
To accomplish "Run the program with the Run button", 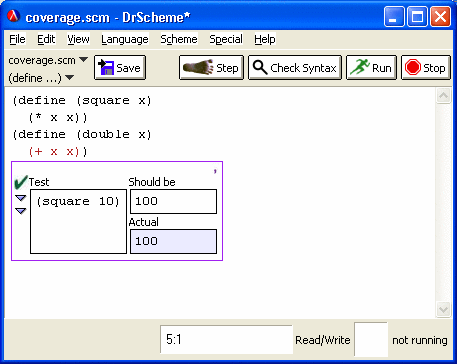I will [x=371, y=68].
